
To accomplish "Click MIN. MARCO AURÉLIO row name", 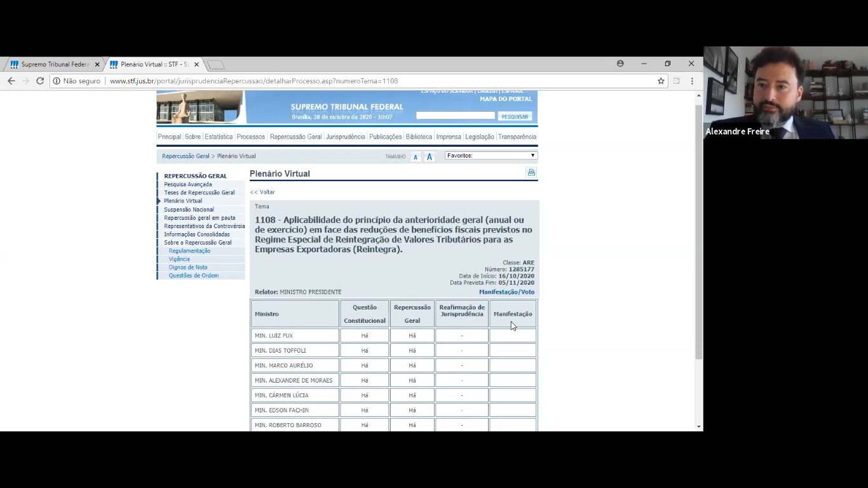I will coord(283,365).
